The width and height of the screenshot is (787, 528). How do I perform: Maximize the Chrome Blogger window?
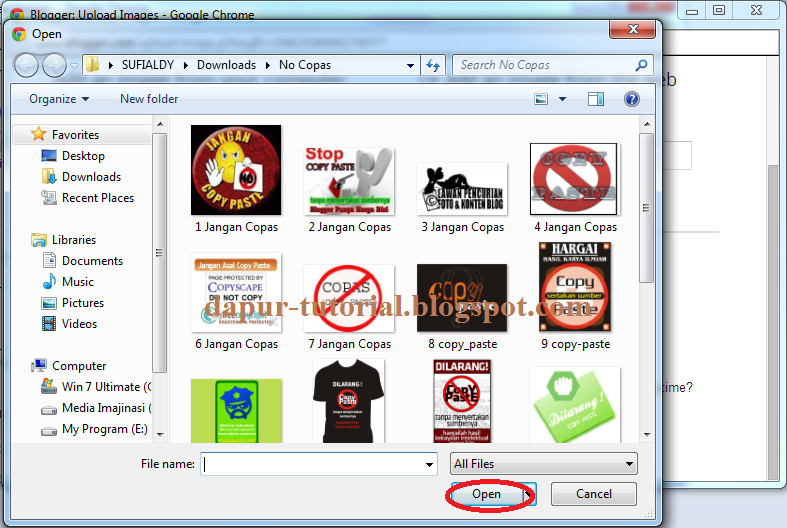point(719,10)
